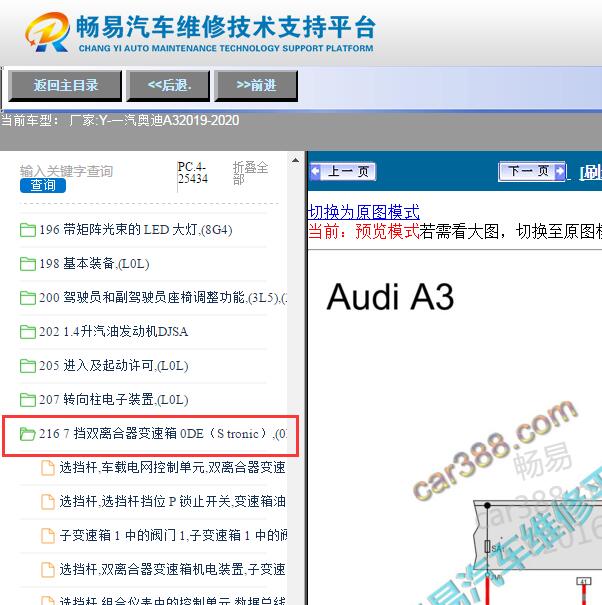Click the folder icon for 202 1.4升汽油发动机

coord(28,332)
